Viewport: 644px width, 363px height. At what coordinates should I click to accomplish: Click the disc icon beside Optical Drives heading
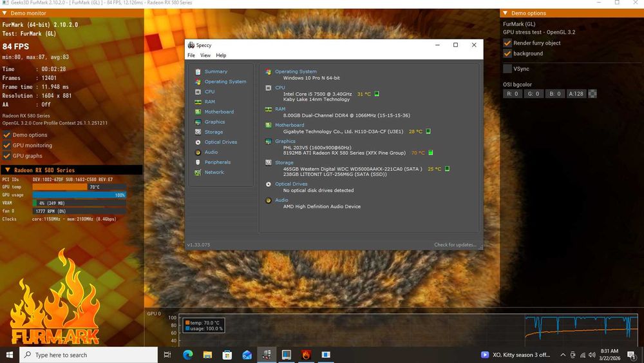pyautogui.click(x=268, y=184)
